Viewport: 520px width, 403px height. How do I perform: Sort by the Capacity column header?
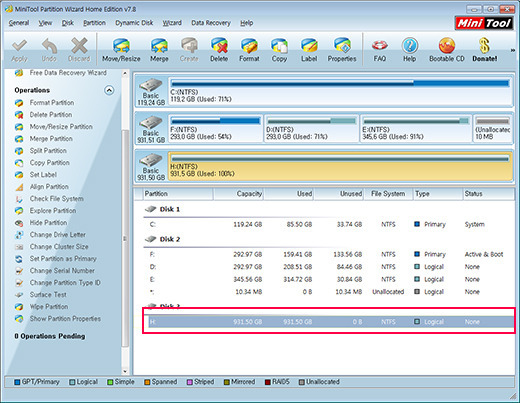point(239,194)
